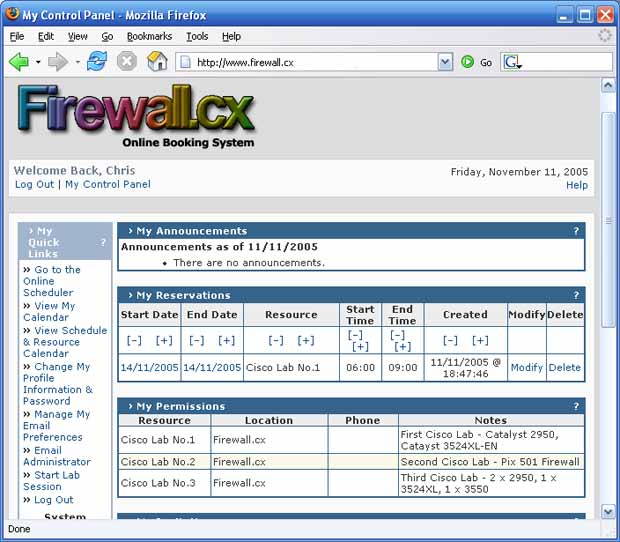This screenshot has height=542, width=620.
Task: Click the Firefox logo in title bar
Action: click(x=13, y=13)
